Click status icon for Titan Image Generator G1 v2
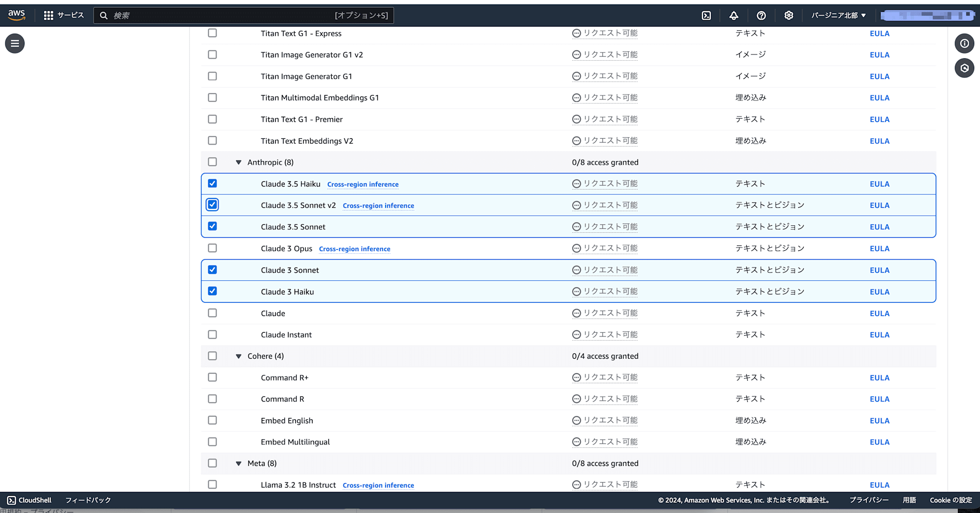980x513 pixels. [x=577, y=55]
